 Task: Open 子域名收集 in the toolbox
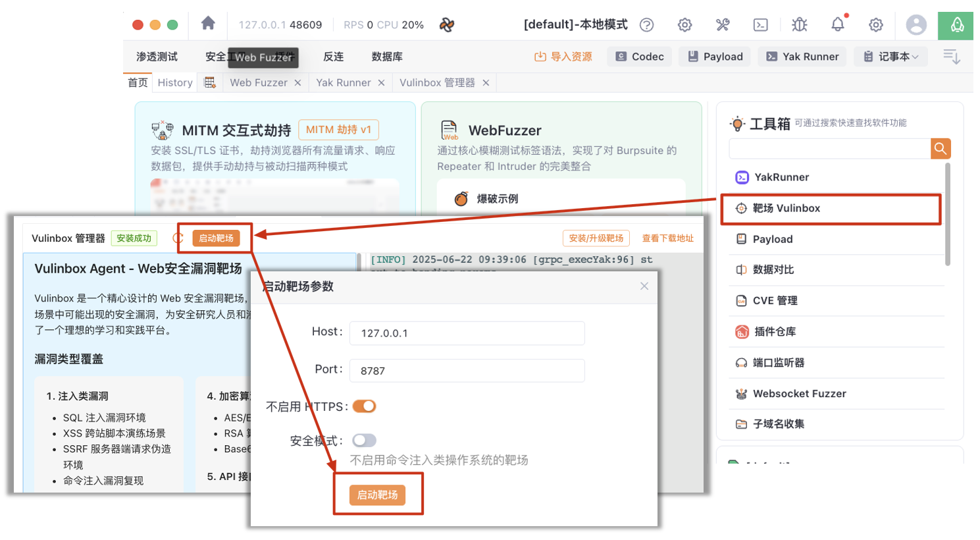tap(837, 424)
